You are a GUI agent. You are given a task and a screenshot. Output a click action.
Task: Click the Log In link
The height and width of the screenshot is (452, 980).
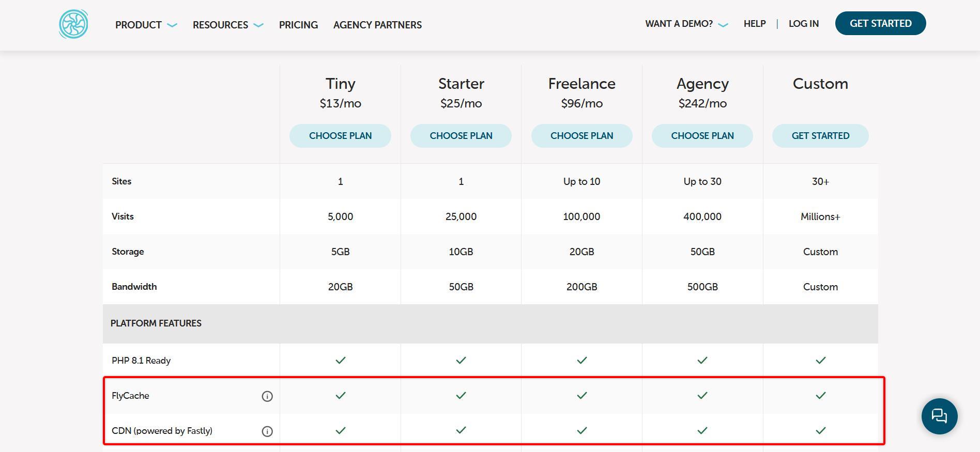[x=803, y=24]
